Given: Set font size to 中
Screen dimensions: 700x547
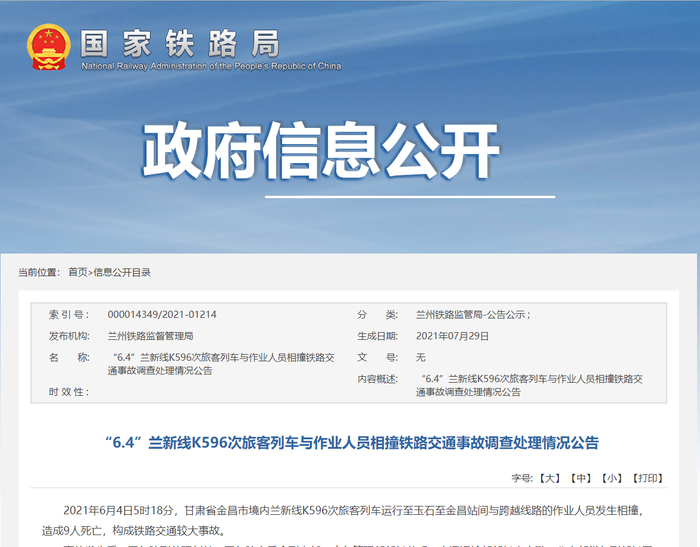Looking at the screenshot, I should point(581,478).
